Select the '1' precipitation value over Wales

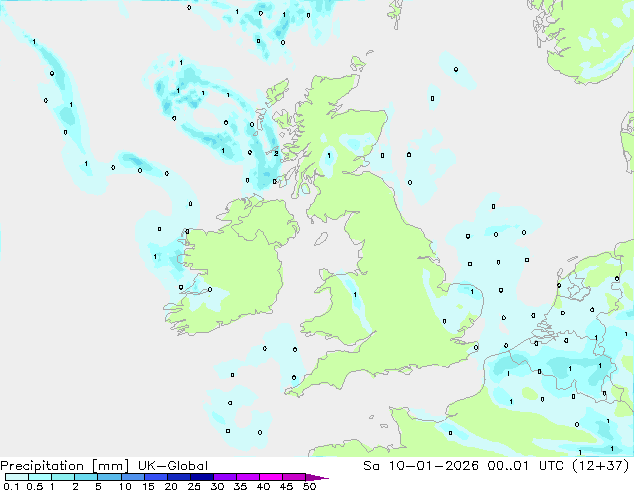pyautogui.click(x=355, y=295)
